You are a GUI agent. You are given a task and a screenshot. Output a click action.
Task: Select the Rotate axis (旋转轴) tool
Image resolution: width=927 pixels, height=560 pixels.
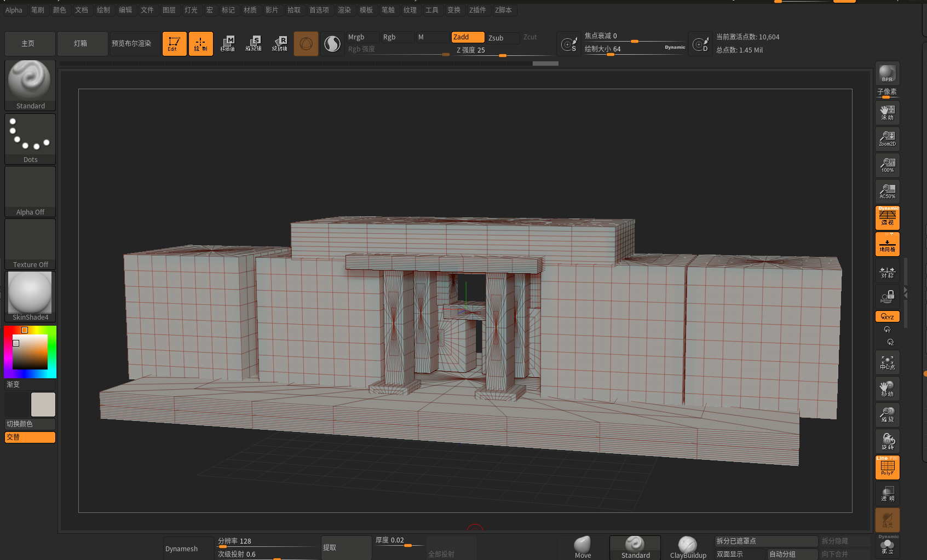[x=280, y=44]
